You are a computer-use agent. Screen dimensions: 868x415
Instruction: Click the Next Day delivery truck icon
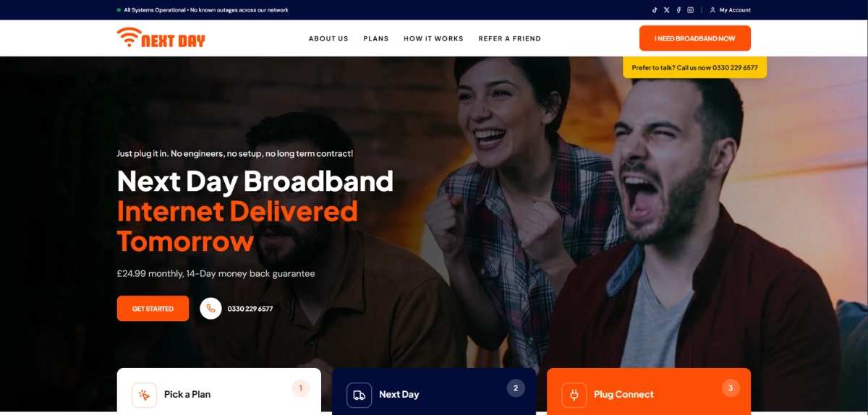point(359,395)
